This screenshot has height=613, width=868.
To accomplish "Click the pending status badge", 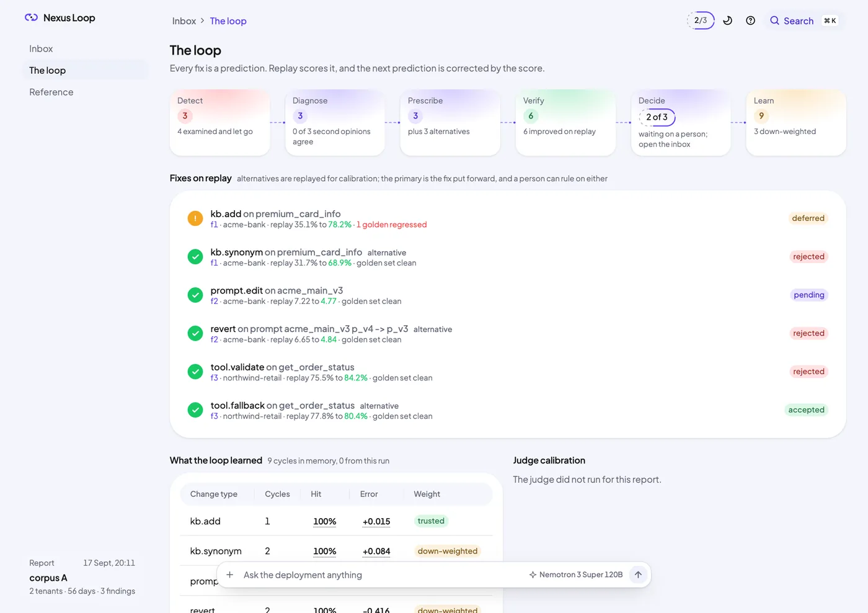I will pos(809,295).
